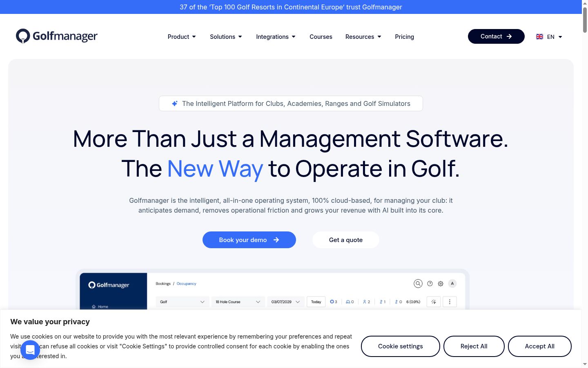The height and width of the screenshot is (368, 588).
Task: Click the Bookings breadcrumb text
Action: 163,283
